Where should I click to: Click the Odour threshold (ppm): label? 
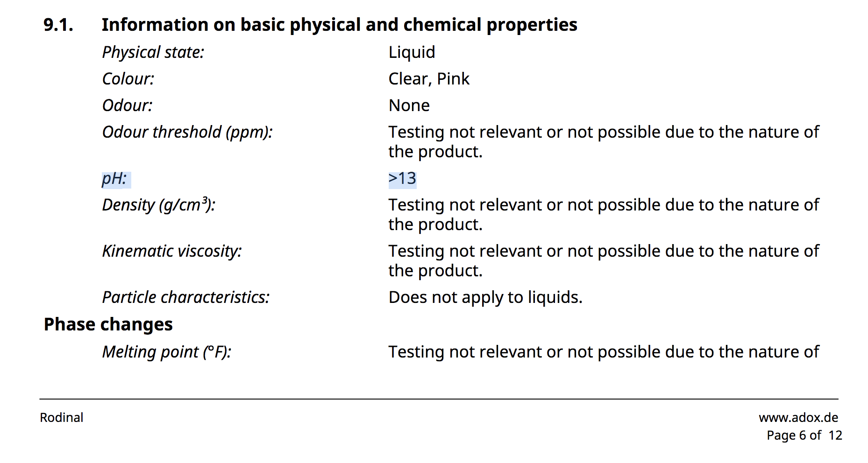point(187,132)
